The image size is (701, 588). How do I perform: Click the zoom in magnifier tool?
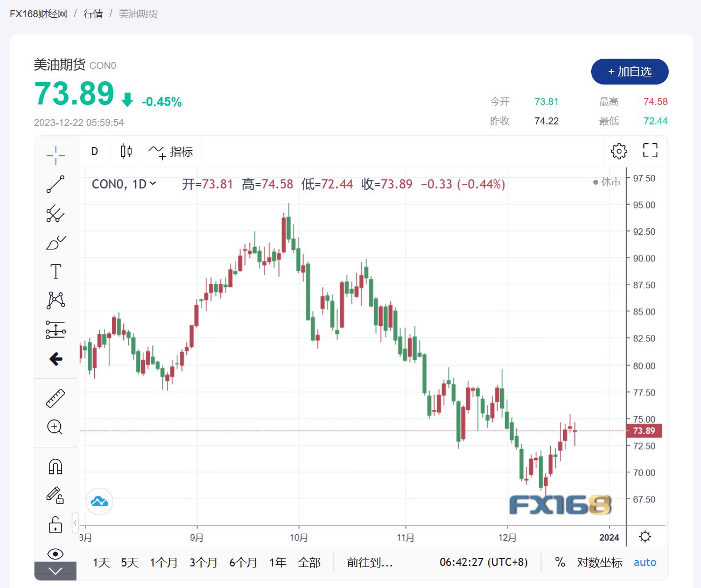pos(55,427)
